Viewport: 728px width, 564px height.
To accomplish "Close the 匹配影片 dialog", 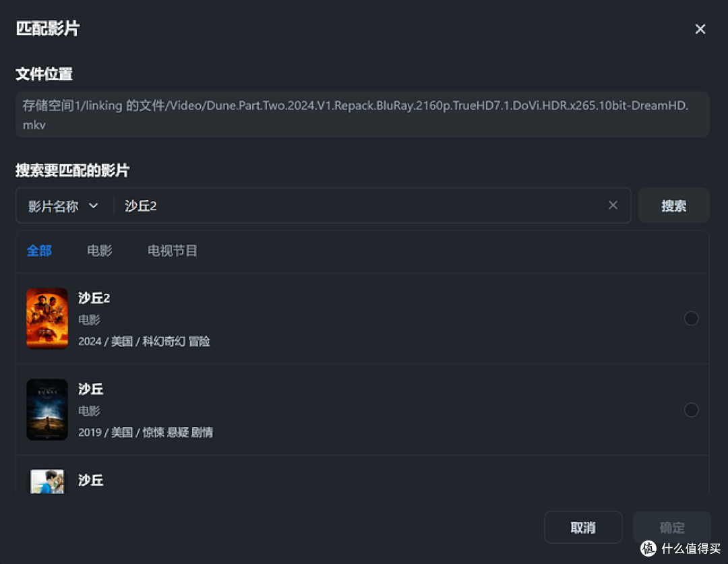I will click(x=700, y=29).
